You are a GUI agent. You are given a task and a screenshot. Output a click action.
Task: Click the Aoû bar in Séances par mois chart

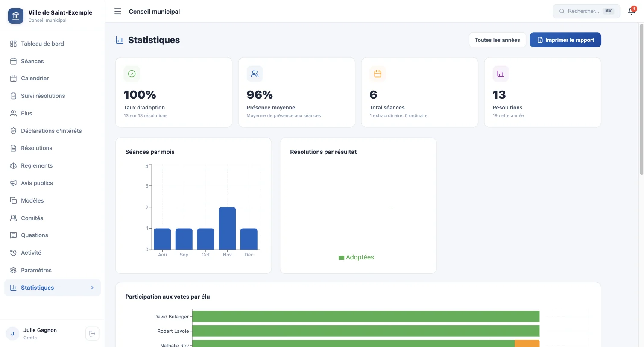pos(162,239)
